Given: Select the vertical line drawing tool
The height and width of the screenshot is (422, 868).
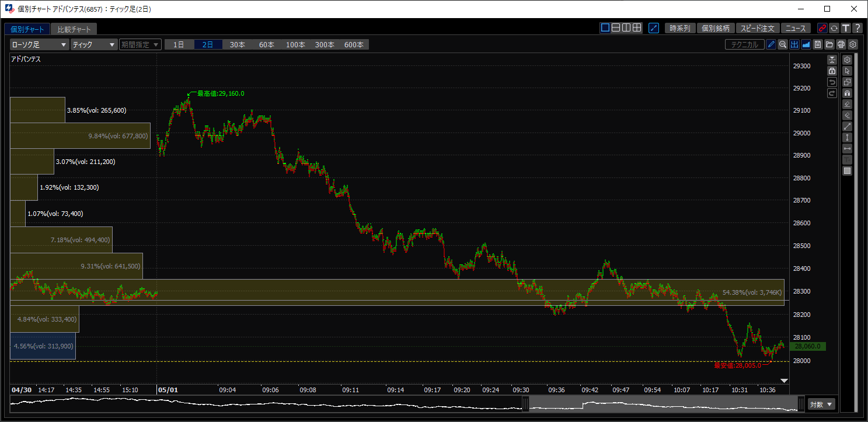Looking at the screenshot, I should point(848,138).
